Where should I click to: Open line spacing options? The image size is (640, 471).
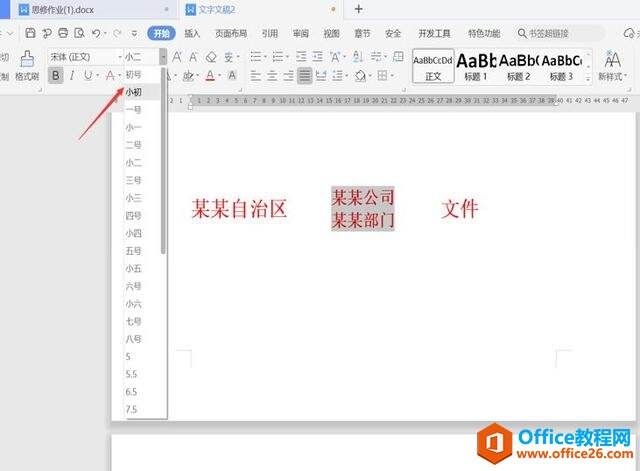click(338, 76)
